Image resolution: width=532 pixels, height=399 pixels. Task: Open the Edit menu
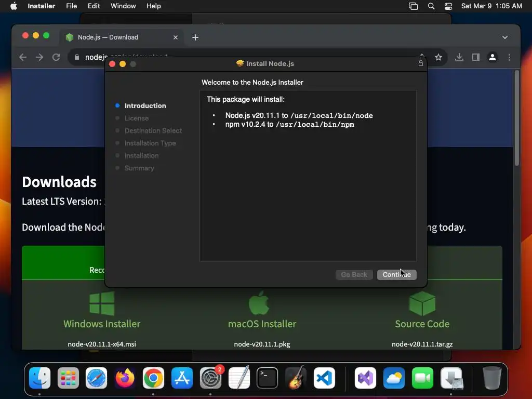[94, 6]
